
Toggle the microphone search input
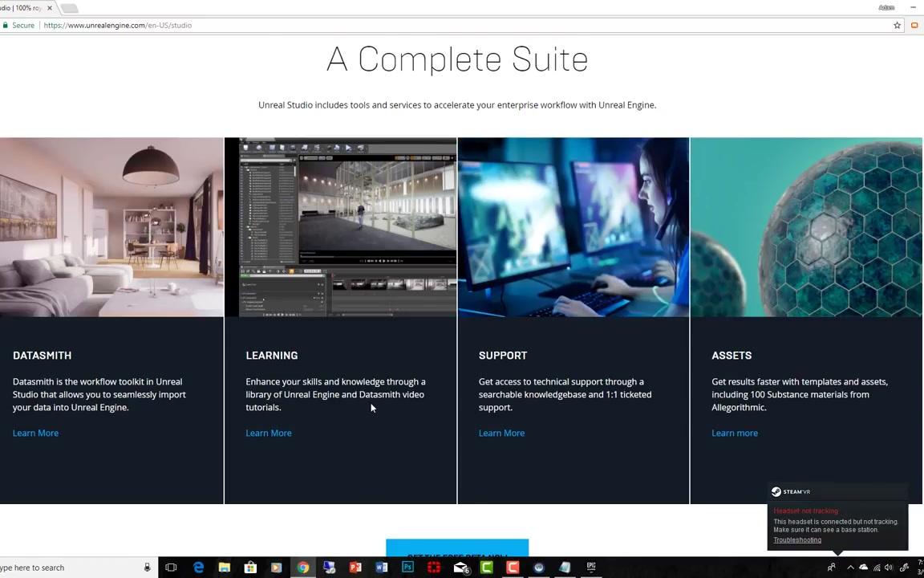(147, 568)
